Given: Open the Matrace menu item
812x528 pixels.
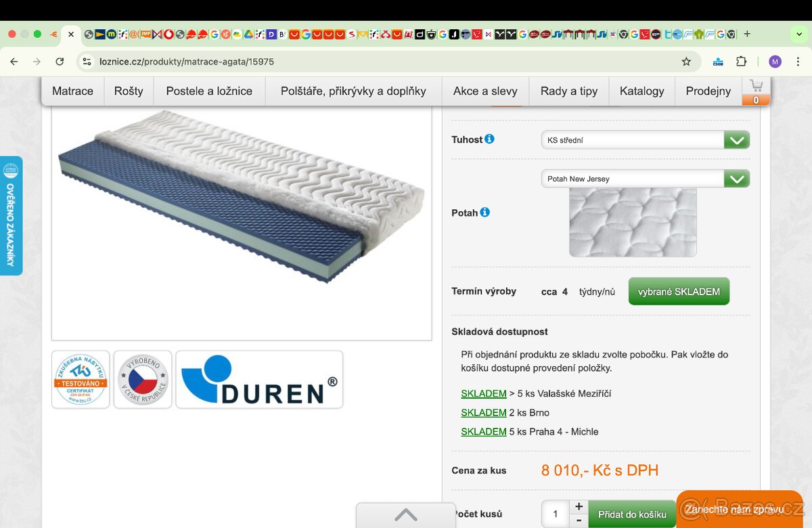Looking at the screenshot, I should coord(72,91).
